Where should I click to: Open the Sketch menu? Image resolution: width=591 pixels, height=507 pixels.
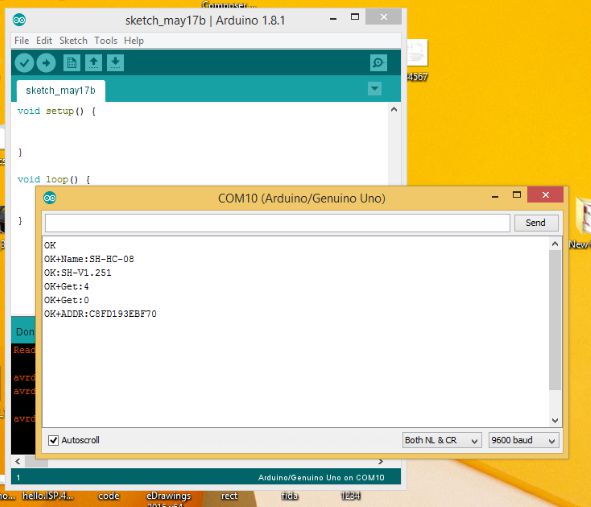(73, 40)
